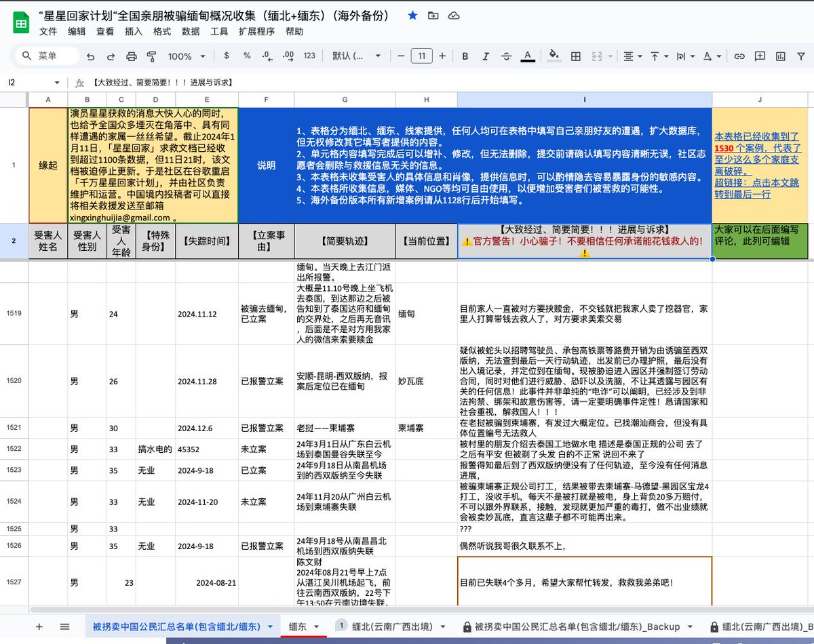The height and width of the screenshot is (644, 814).
Task: Open the 扩展程序 menu
Action: click(257, 31)
